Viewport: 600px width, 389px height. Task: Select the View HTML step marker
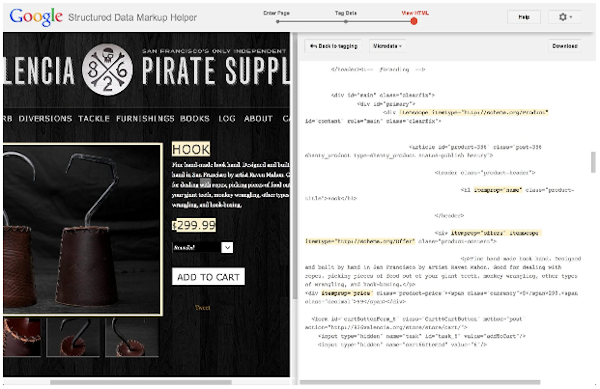tap(414, 21)
